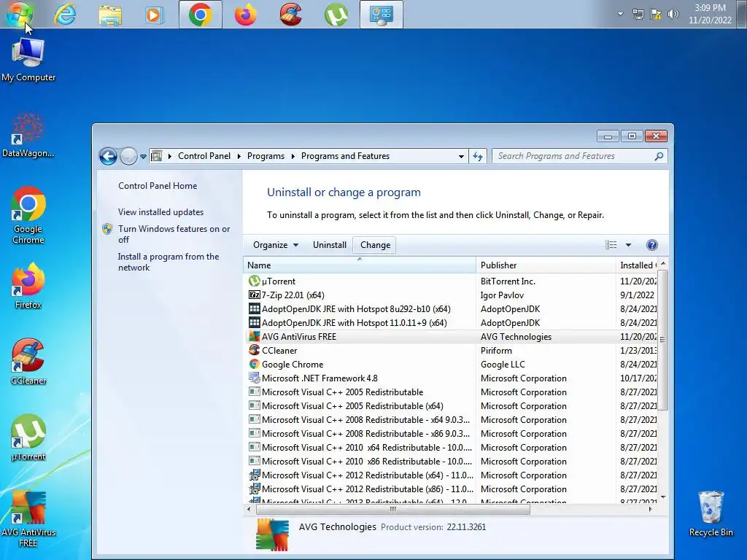Open µTorrent from the taskbar

click(x=336, y=15)
